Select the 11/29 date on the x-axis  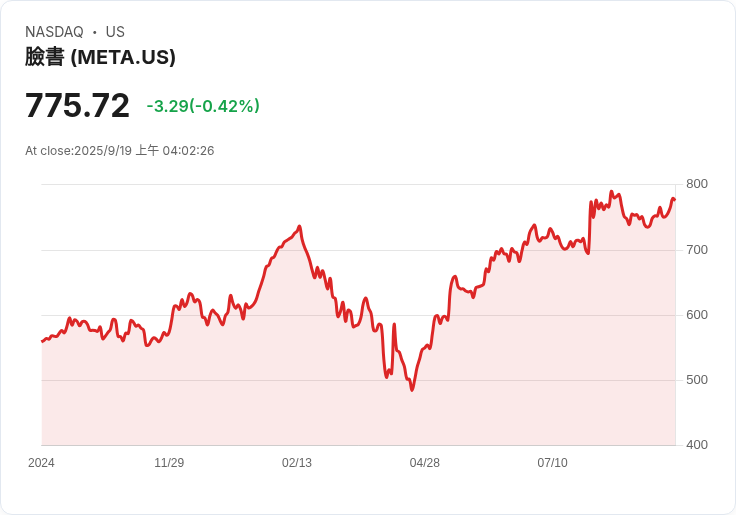coord(169,463)
